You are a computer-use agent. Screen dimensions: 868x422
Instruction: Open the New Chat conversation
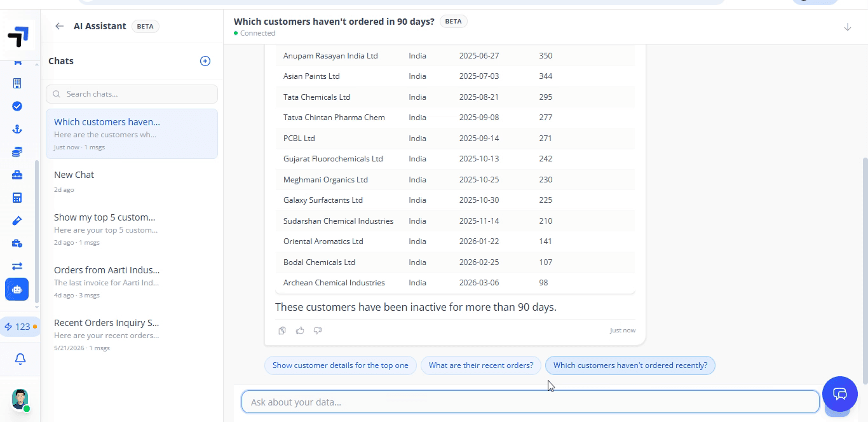point(132,181)
